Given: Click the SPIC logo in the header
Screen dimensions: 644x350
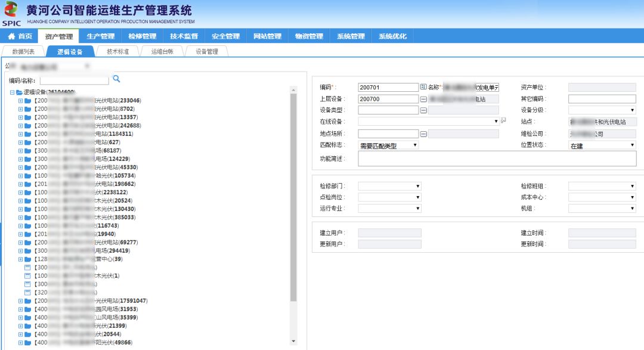Looking at the screenshot, I should tap(10, 11).
